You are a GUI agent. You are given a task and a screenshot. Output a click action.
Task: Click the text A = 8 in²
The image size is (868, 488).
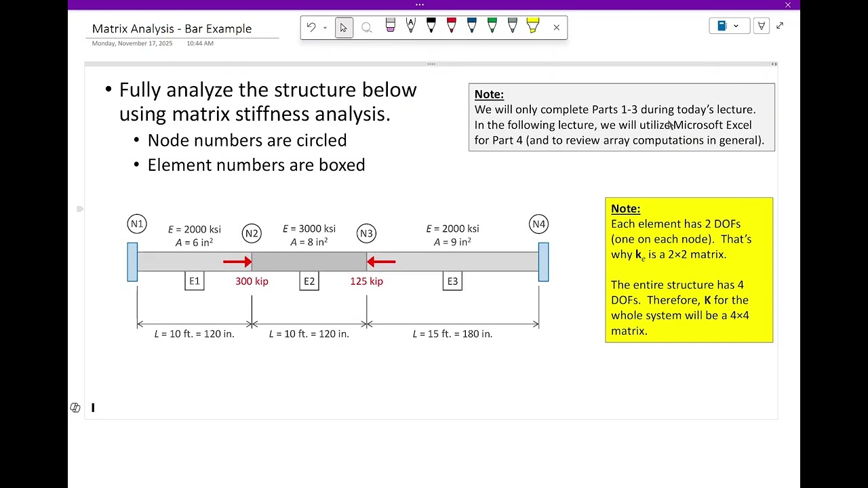pyautogui.click(x=309, y=241)
